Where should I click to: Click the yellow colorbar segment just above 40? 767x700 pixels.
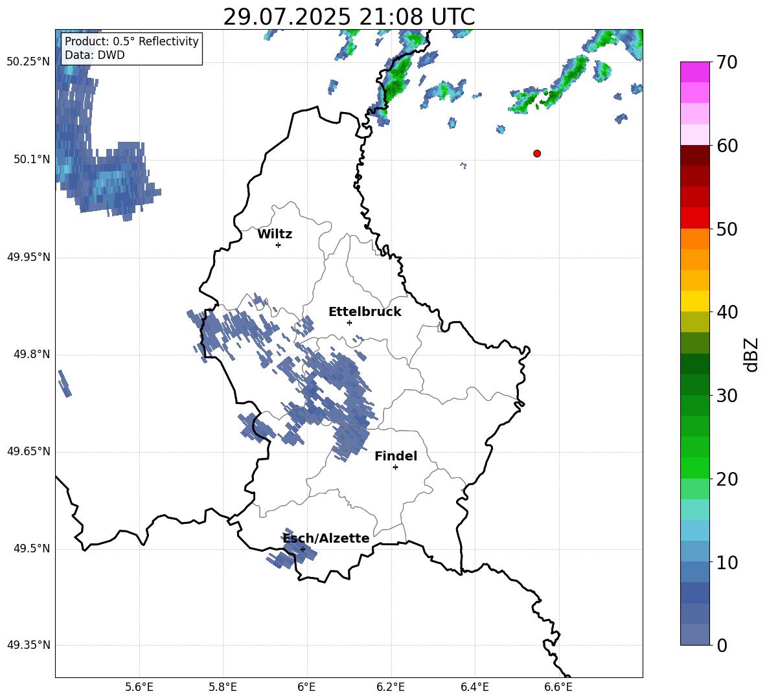point(694,302)
